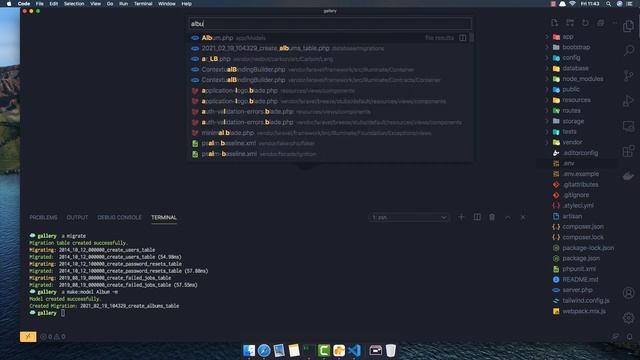Open the File menu

40,4
